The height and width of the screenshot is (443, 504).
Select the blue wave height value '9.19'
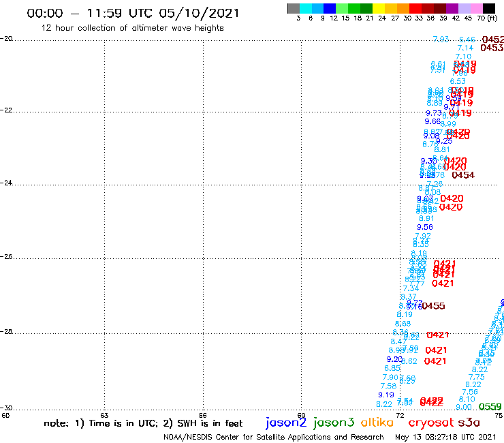pyautogui.click(x=386, y=395)
